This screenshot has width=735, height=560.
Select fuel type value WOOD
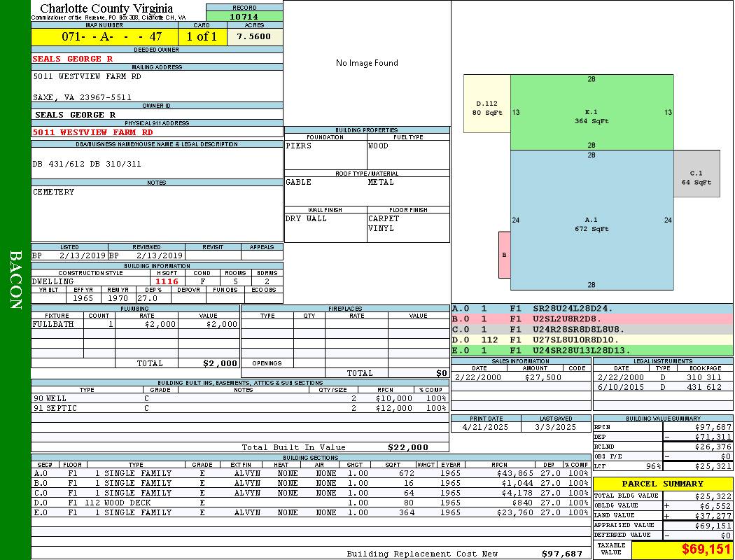pyautogui.click(x=378, y=146)
